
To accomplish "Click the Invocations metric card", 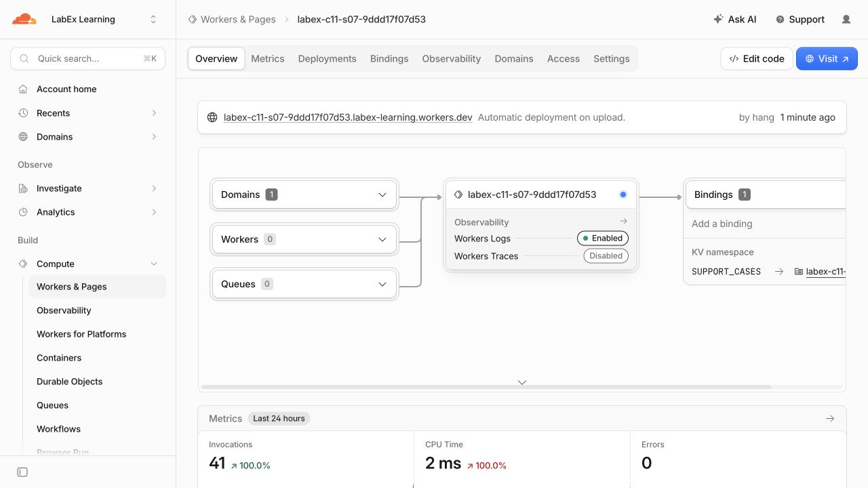I will coord(306,460).
